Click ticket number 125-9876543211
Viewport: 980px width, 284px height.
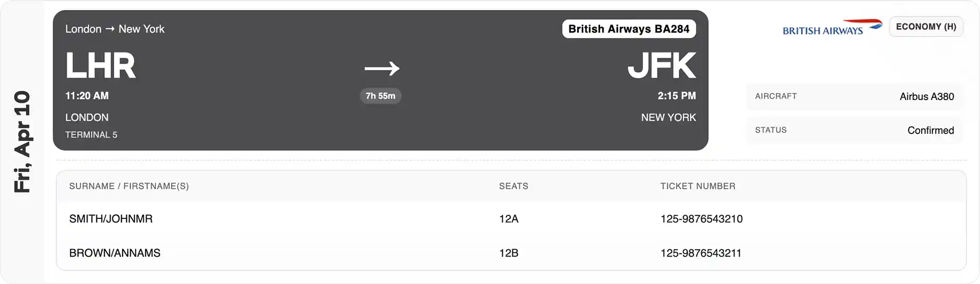(701, 253)
